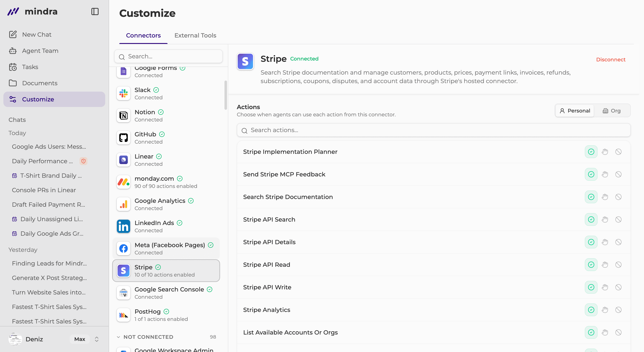This screenshot has height=352, width=644.
Task: Click the Stripe Analytics action name
Action: click(266, 310)
